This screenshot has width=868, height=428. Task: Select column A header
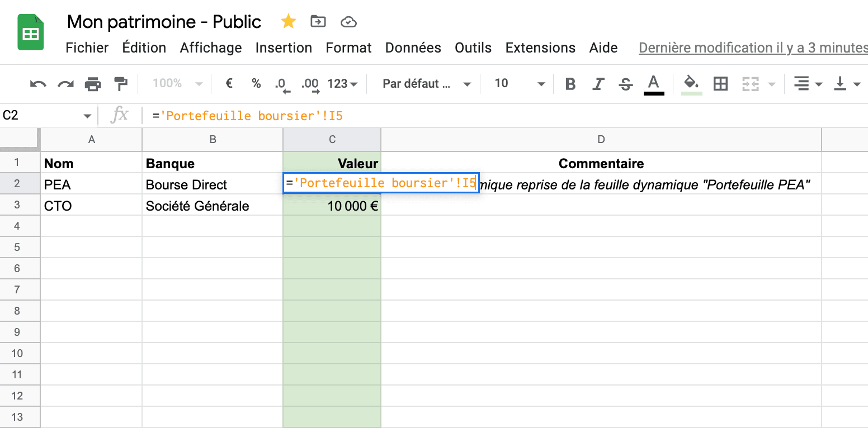pyautogui.click(x=92, y=140)
